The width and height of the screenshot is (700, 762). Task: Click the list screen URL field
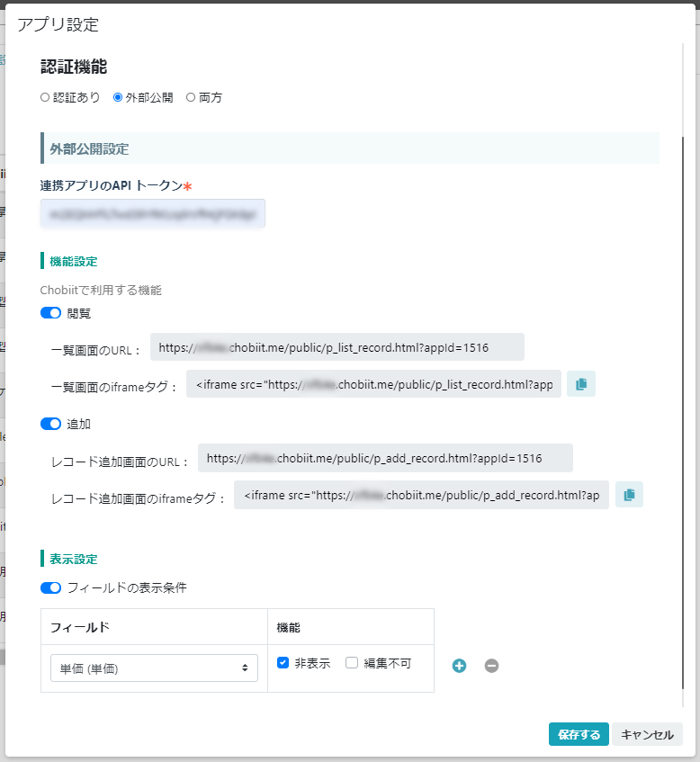pos(337,347)
